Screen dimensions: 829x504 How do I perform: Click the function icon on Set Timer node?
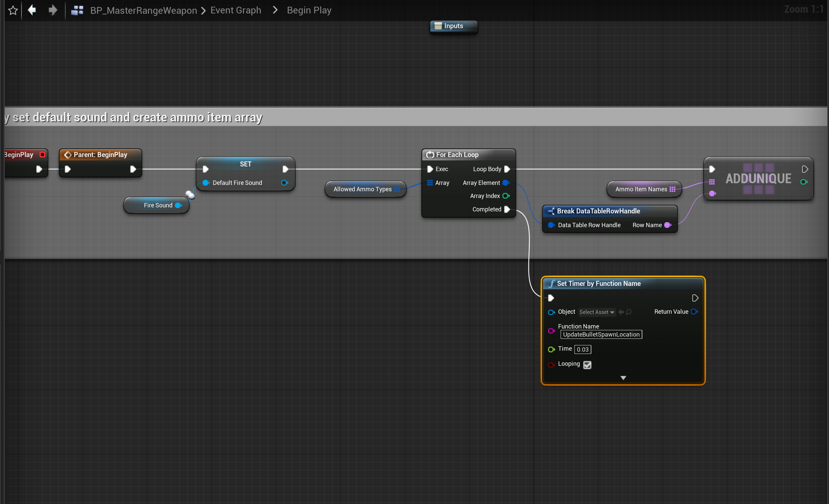(x=551, y=284)
